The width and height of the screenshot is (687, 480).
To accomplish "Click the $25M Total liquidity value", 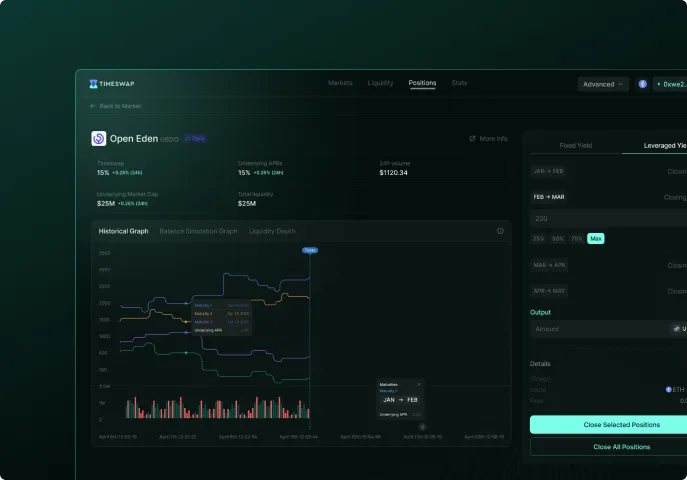I will click(x=247, y=204).
